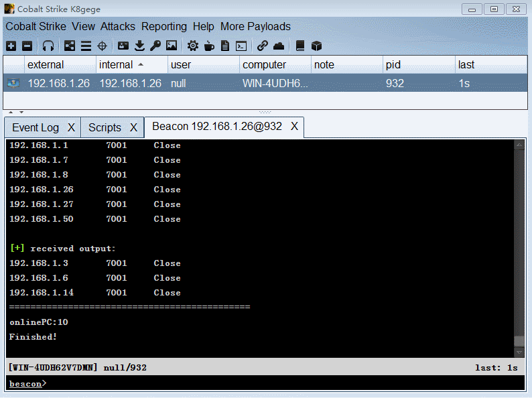Click the cloud manage sites icon
Image resolution: width=532 pixels, height=398 pixels.
pyautogui.click(x=279, y=46)
